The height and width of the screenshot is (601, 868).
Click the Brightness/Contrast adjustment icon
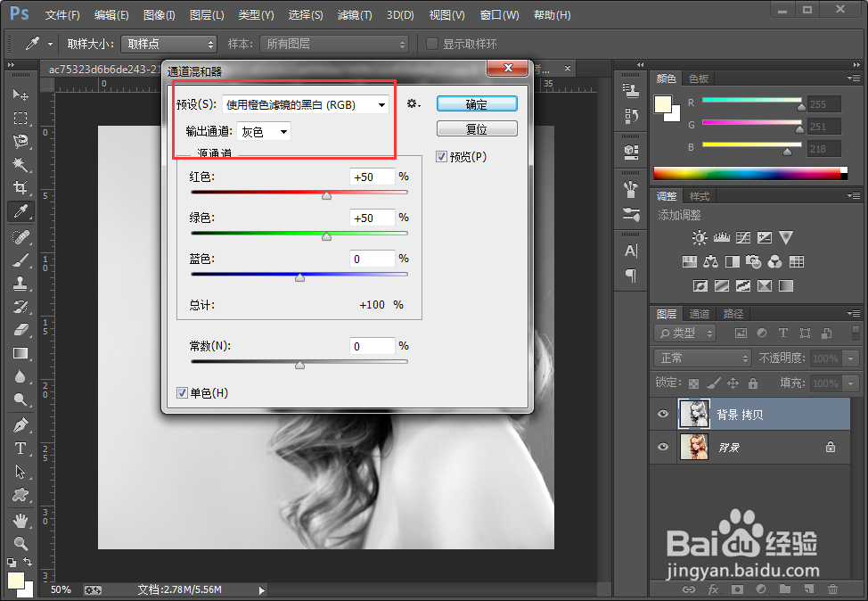700,237
